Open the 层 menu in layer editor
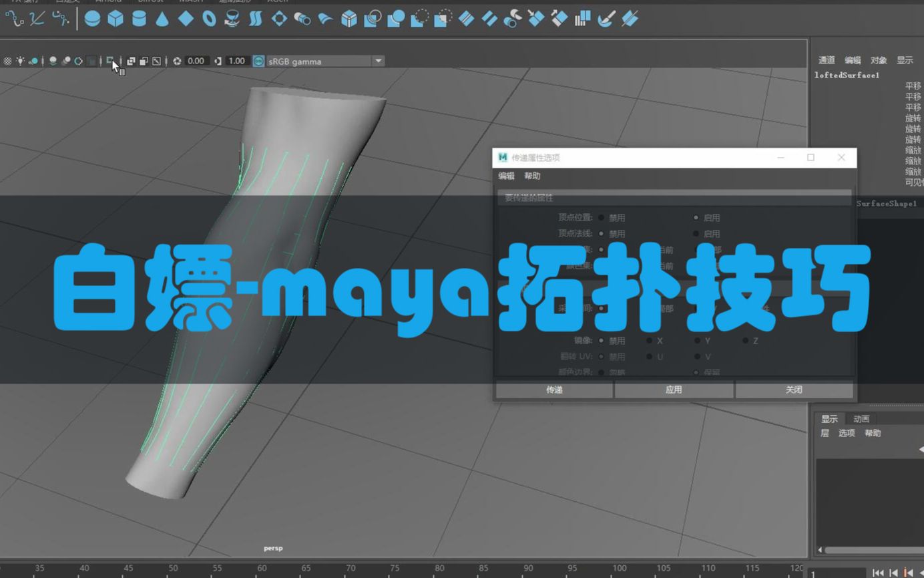Screen dimensions: 924x578 point(825,433)
